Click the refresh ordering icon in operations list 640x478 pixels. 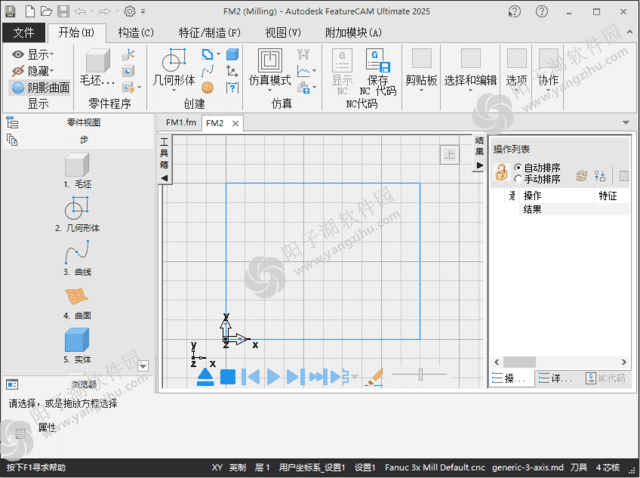tap(581, 176)
